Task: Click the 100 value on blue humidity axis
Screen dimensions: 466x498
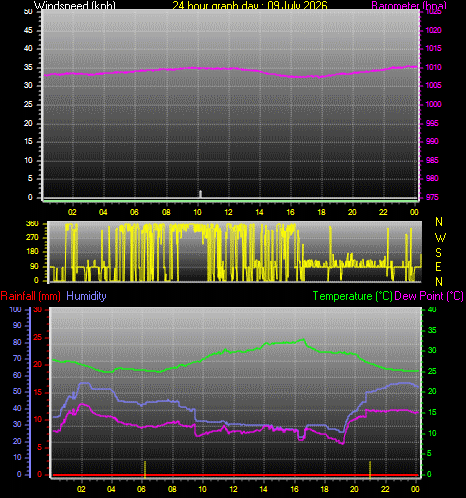Action: click(15, 309)
